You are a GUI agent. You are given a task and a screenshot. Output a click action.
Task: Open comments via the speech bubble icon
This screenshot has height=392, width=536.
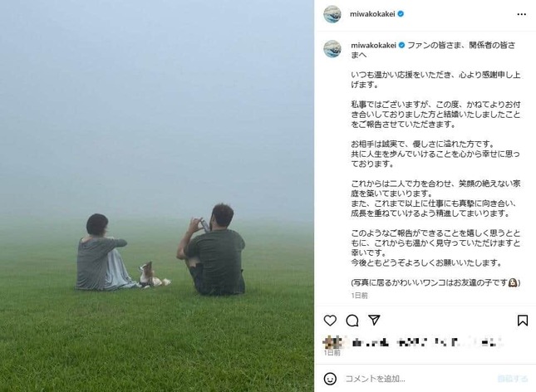352,321
